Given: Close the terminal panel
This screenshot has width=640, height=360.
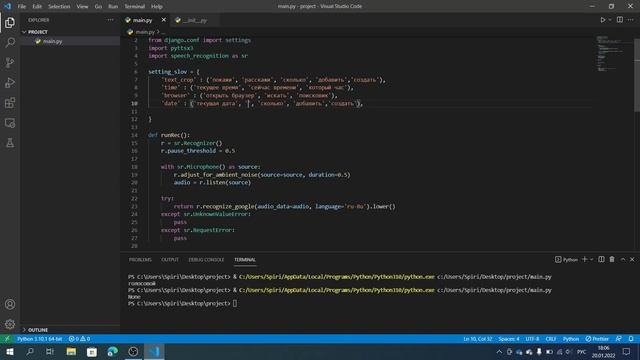Looking at the screenshot, I should (x=632, y=259).
